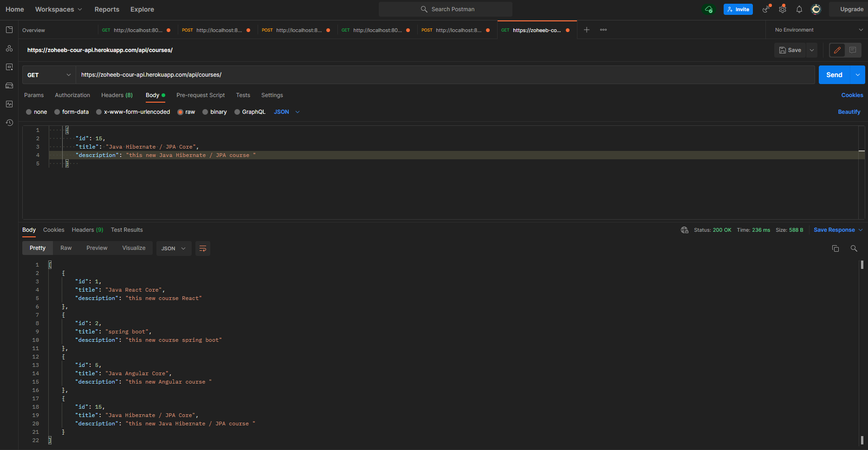
Task: Open the Mock Servers sidebar icon
Action: (x=9, y=85)
